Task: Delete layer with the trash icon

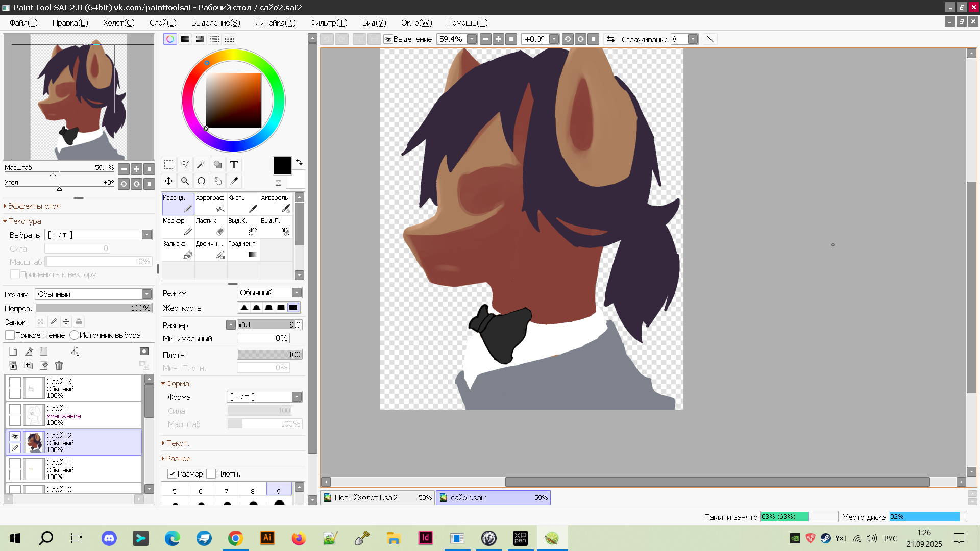Action: [59, 366]
